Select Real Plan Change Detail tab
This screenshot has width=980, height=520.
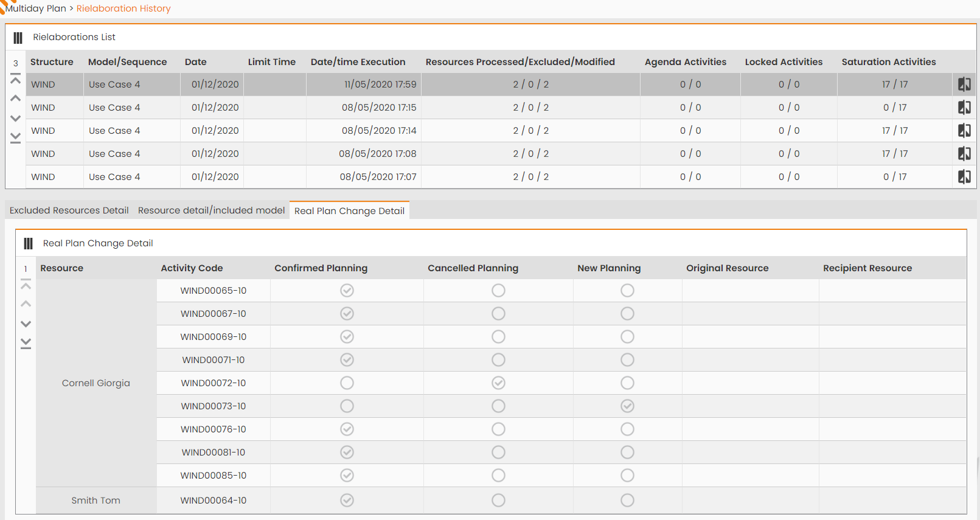coord(349,210)
